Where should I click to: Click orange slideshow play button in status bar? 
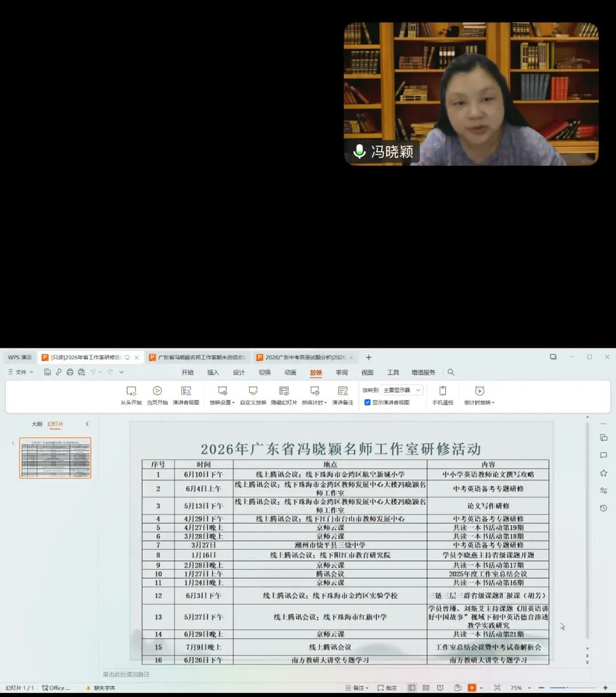point(472,688)
